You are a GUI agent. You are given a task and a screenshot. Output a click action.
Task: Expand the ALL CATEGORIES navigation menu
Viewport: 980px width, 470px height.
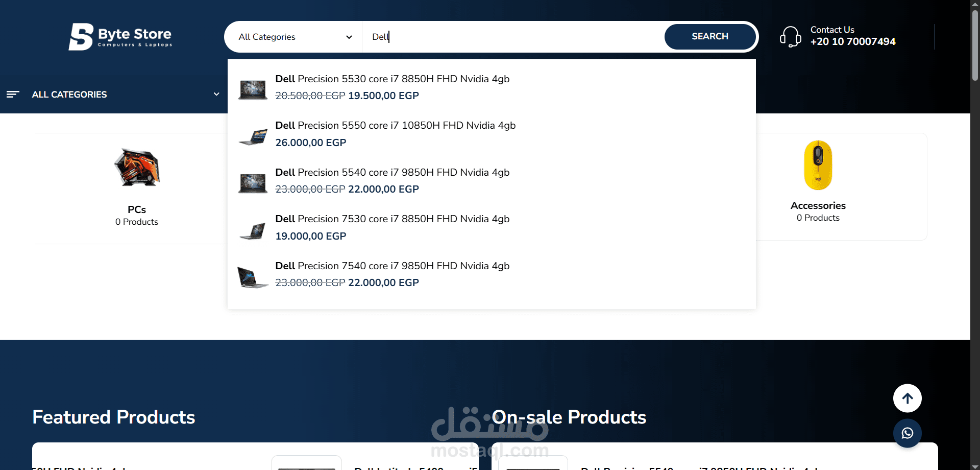pyautogui.click(x=113, y=94)
